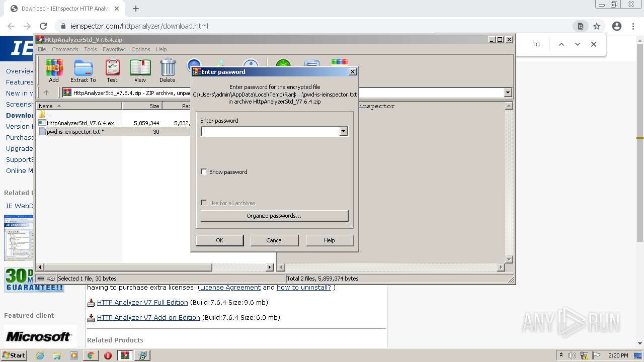The height and width of the screenshot is (362, 644).
Task: Click the left arrow of file list scrollbar
Action: coord(40,267)
